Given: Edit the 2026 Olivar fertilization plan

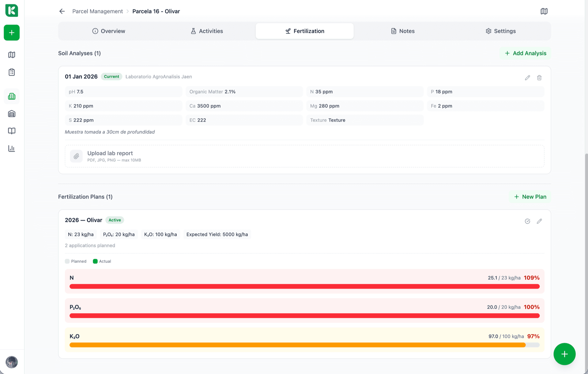Looking at the screenshot, I should coord(539,221).
